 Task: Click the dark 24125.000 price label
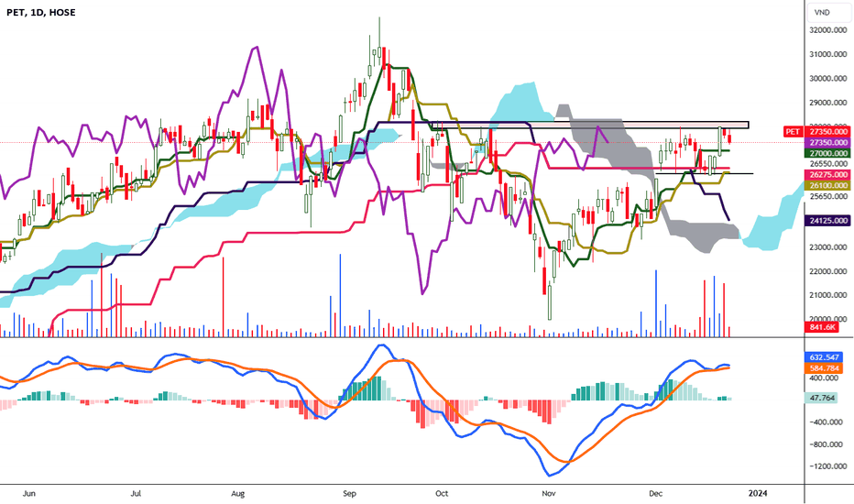[827, 221]
